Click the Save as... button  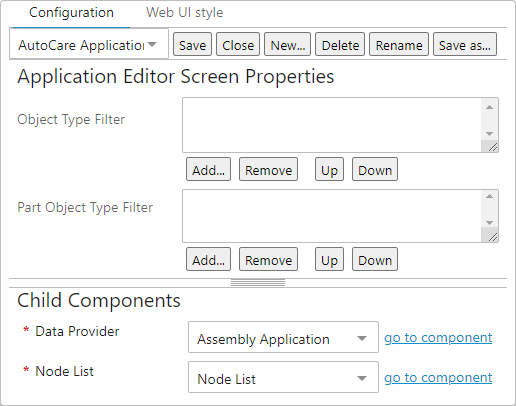click(465, 44)
